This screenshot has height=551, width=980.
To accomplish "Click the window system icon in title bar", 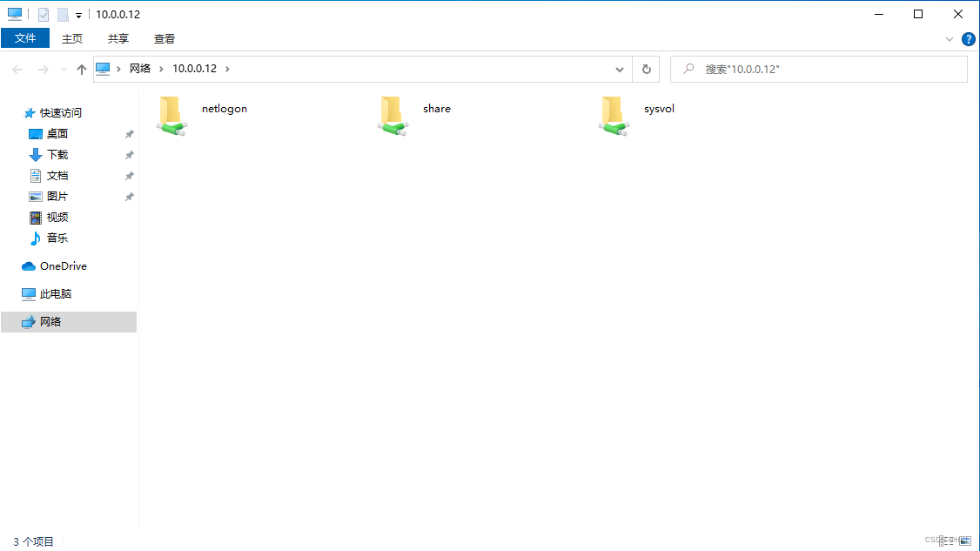I will tap(15, 14).
